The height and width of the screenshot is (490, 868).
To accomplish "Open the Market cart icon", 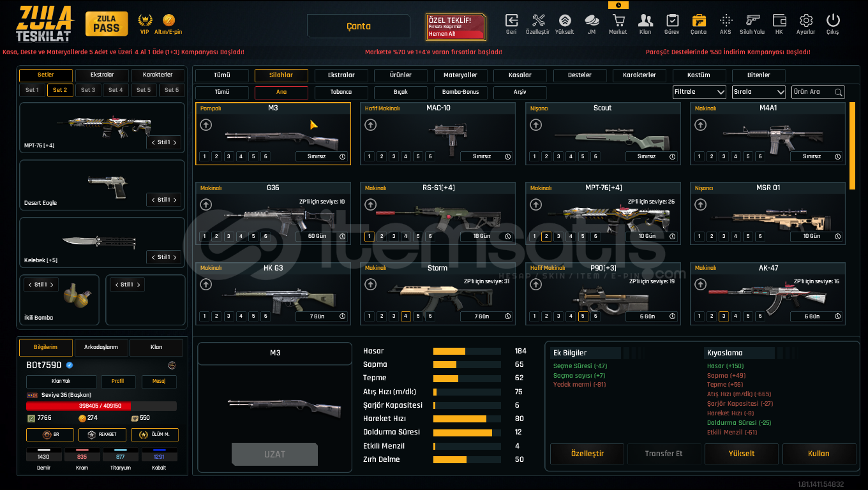I will 617,20.
